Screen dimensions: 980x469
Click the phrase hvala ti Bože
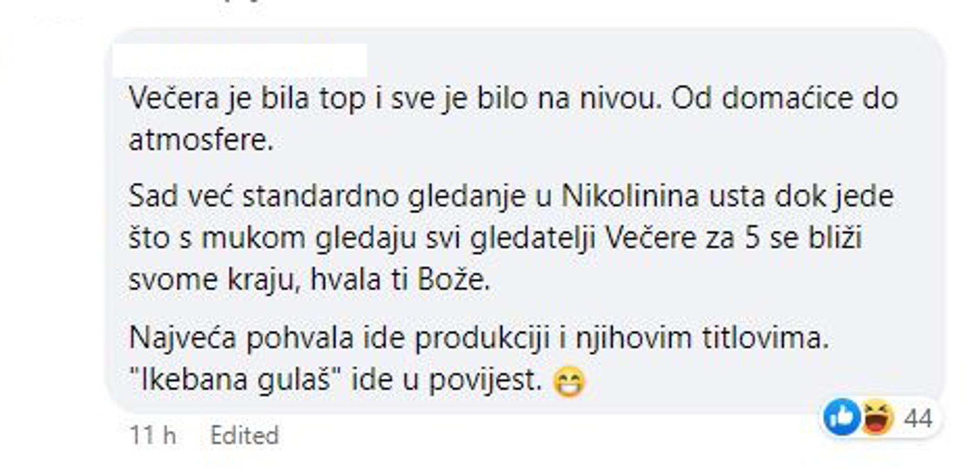pos(401,280)
